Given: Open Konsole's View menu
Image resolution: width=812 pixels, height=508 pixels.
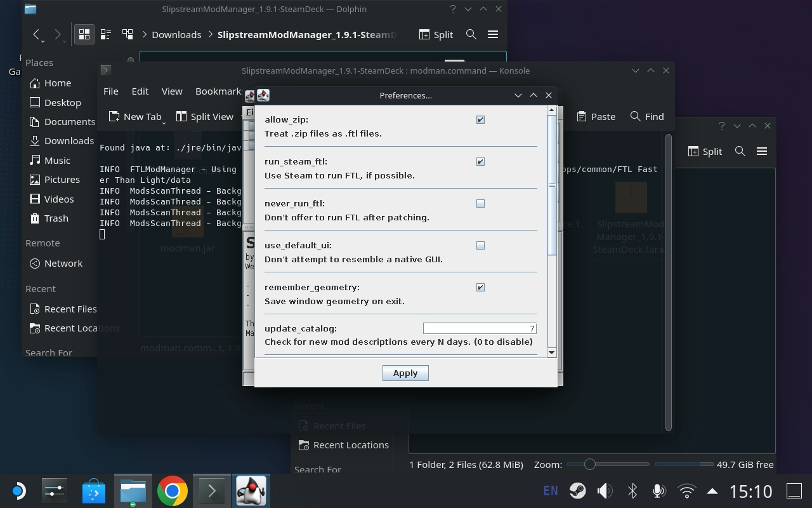Looking at the screenshot, I should click(171, 91).
